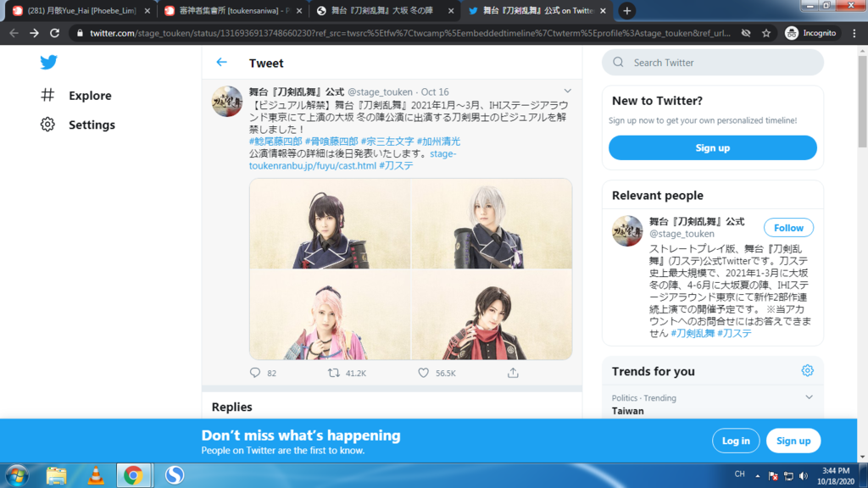
Task: Open the #骨喰藤四郎 hashtag
Action: (x=331, y=141)
